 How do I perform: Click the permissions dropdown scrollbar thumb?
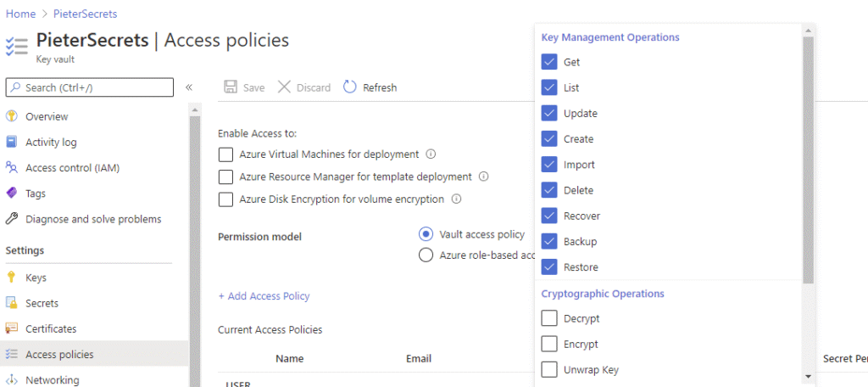coord(808,160)
